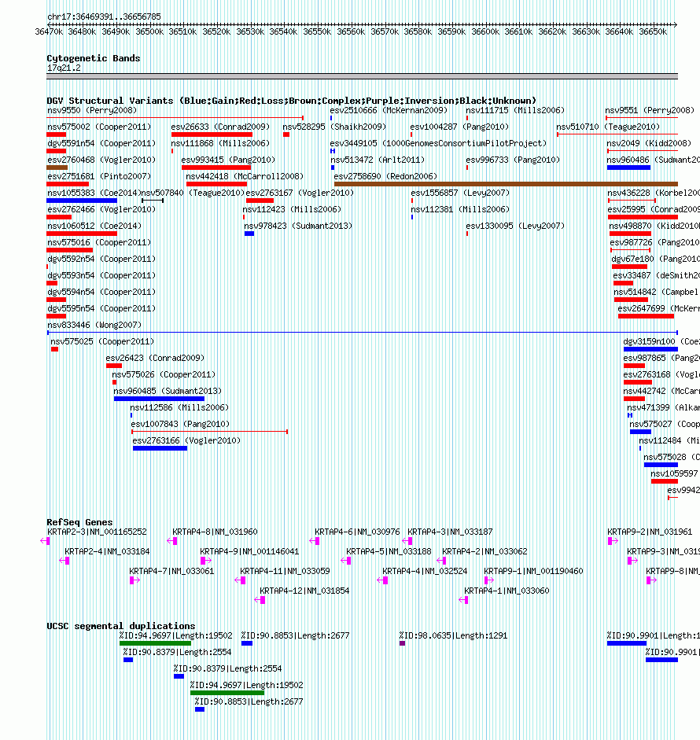700x740 pixels.
Task: Click the 36600k ruler tick label
Action: click(x=485, y=31)
